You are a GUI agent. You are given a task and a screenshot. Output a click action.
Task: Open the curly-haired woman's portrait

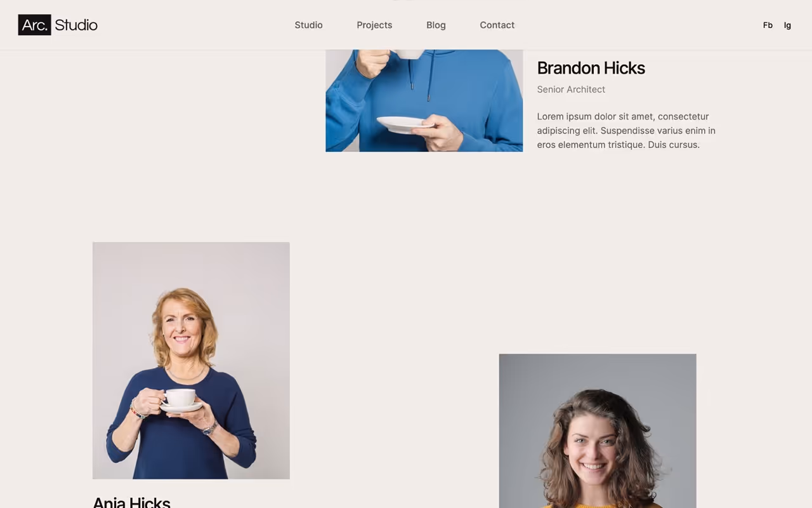(x=598, y=431)
